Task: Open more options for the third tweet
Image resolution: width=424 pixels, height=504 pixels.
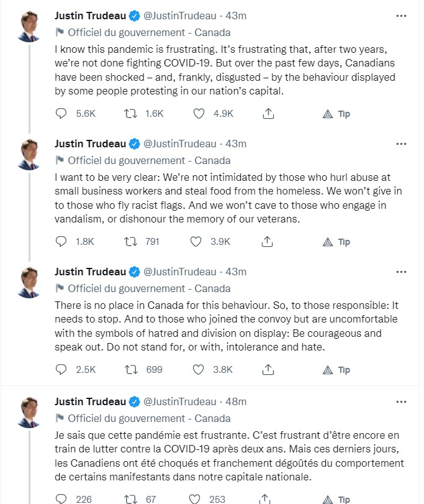Action: tap(401, 272)
